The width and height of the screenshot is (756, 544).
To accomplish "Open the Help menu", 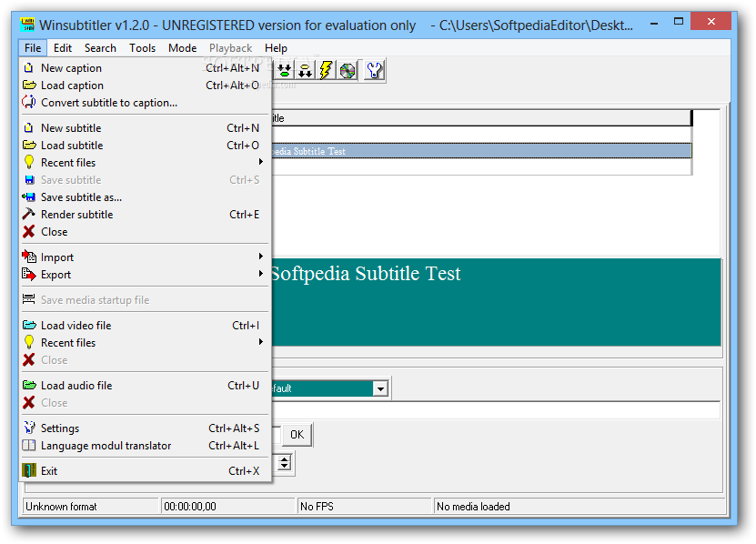I will click(276, 48).
